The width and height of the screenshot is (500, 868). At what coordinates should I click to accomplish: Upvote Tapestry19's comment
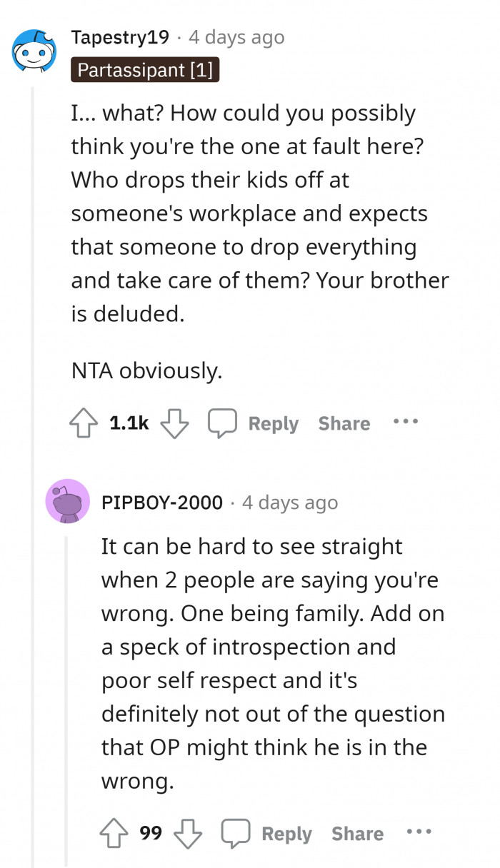[x=84, y=423]
